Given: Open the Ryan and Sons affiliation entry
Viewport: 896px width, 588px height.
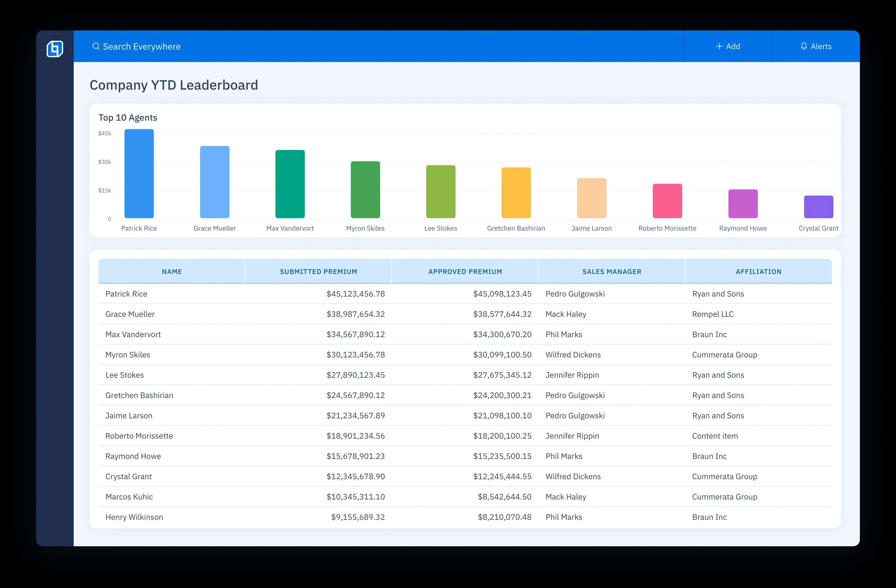Looking at the screenshot, I should click(x=718, y=294).
